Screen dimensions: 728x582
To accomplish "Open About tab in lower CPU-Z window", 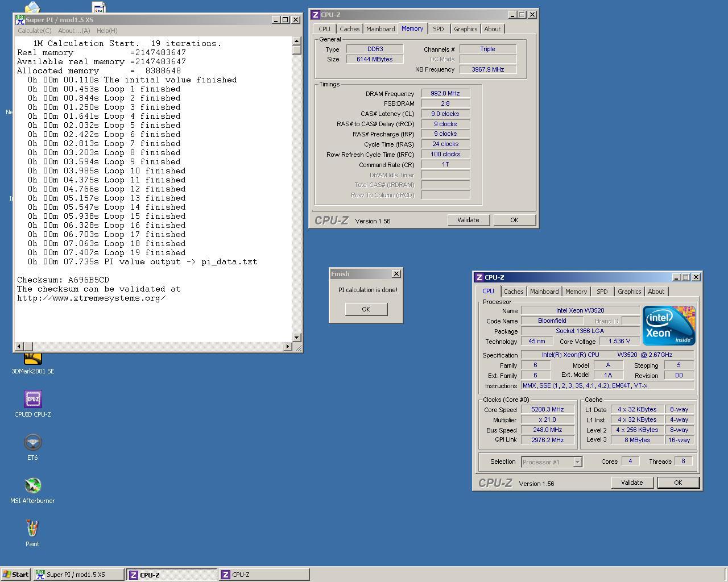I will pyautogui.click(x=656, y=292).
